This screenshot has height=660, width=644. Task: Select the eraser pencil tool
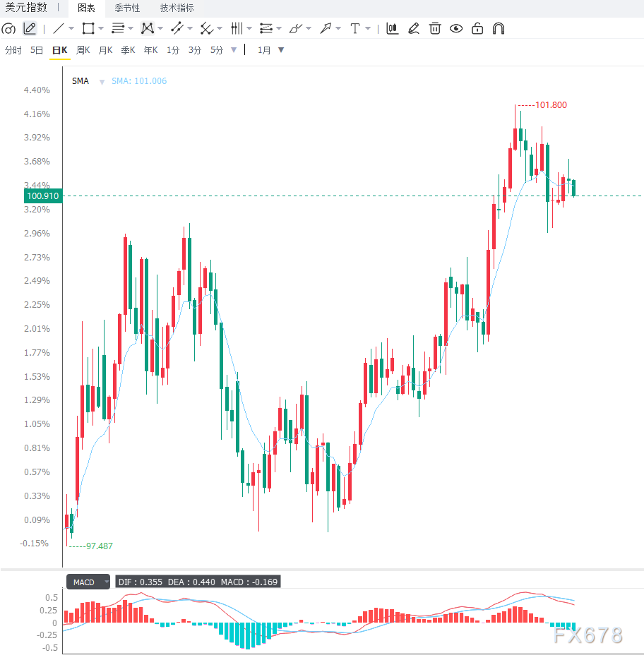pos(414,29)
